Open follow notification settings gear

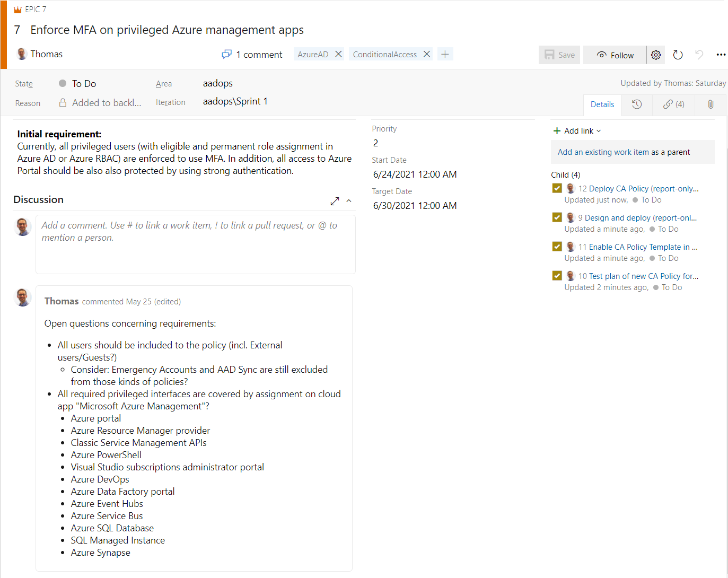(656, 55)
